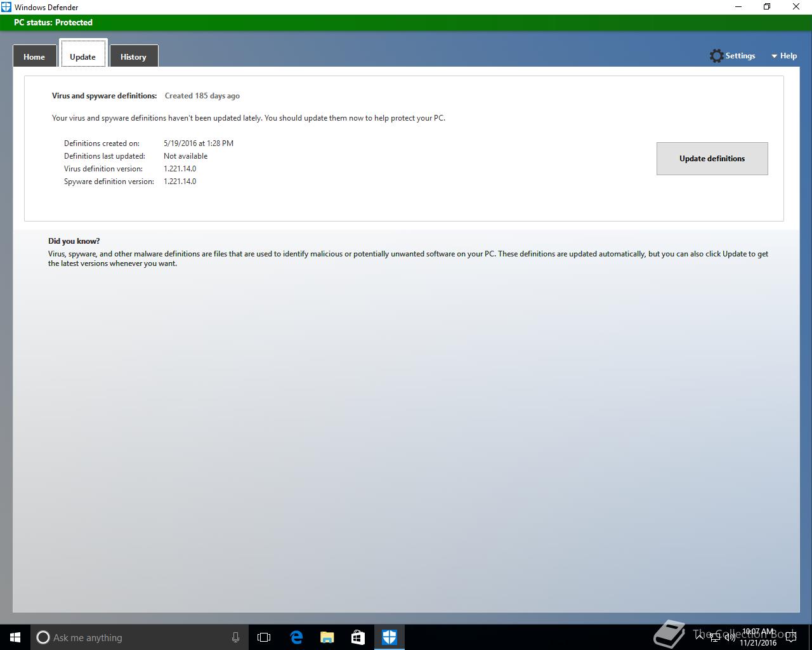Minimize the Windows Defender window

click(x=738, y=7)
